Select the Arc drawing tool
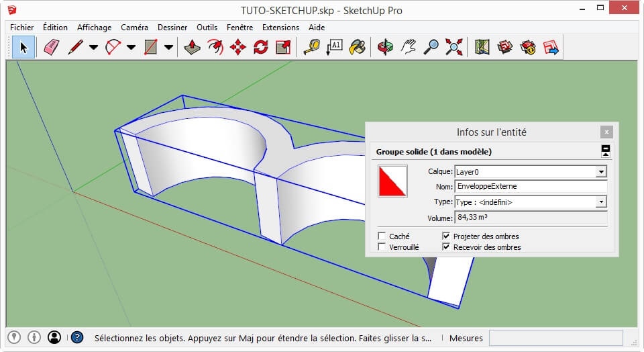 click(113, 47)
